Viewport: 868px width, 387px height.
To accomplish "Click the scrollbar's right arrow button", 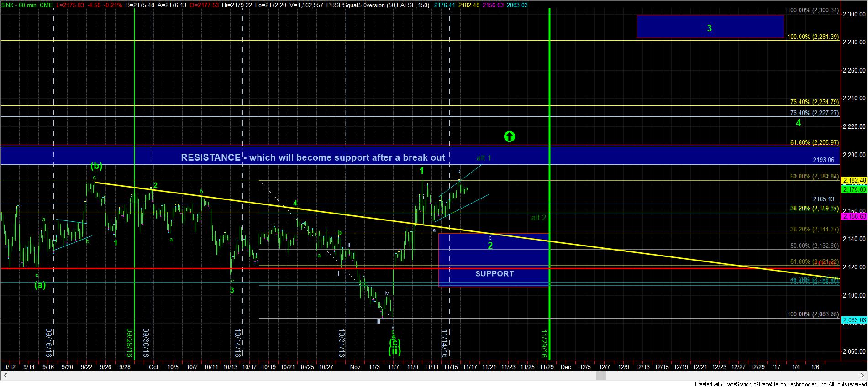I will click(x=863, y=375).
